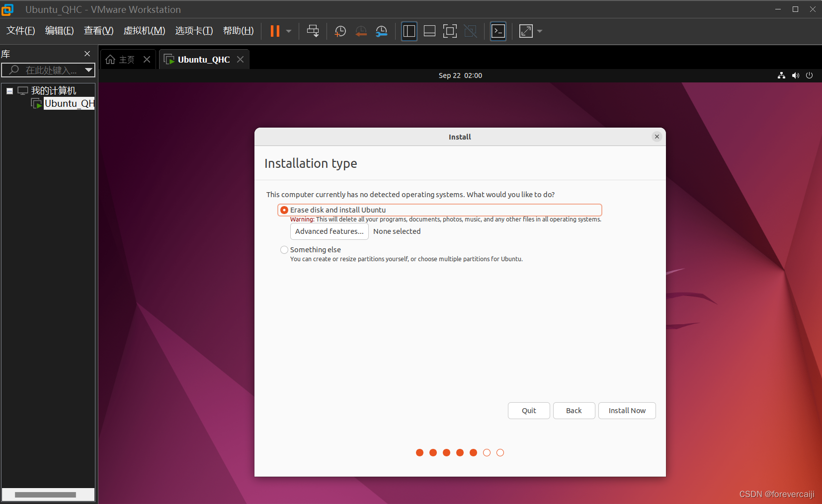Screen dimensions: 822x504
Task: Open the 选项卡(T) menu
Action: (x=194, y=31)
